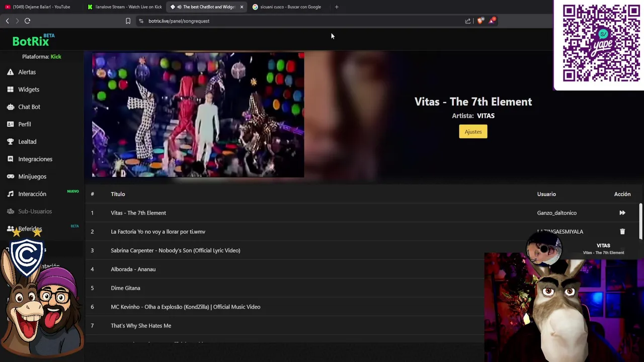Close the BotRix ChatBot tab

pos(242,7)
